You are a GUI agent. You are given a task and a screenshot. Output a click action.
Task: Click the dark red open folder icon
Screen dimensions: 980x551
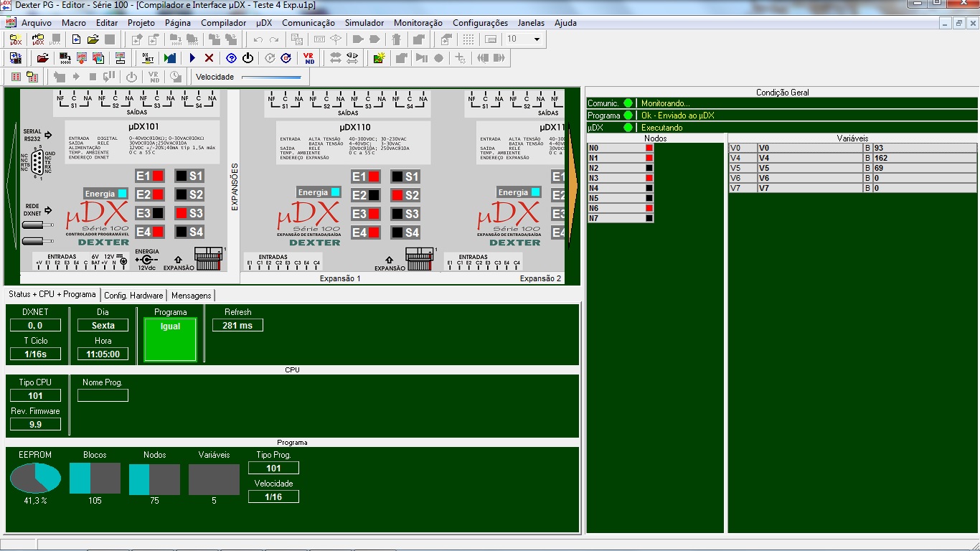(43, 58)
